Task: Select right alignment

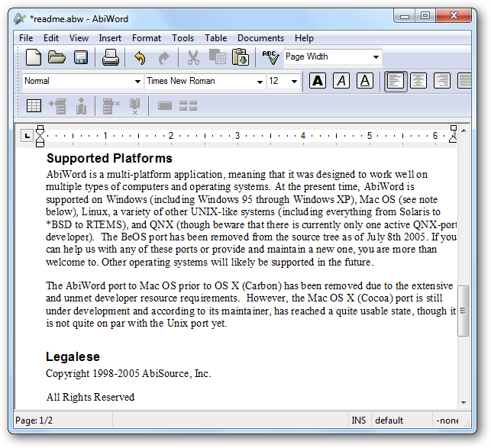Action: (442, 81)
